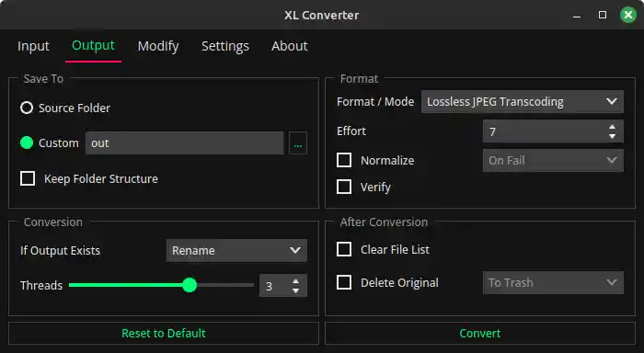Open the Input tab

pos(33,46)
